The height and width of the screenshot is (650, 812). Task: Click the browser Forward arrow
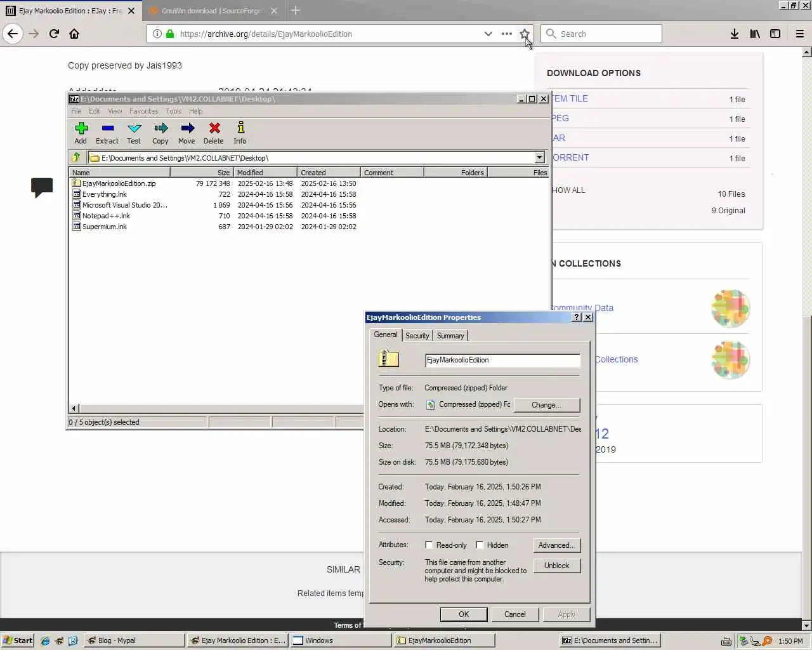(x=34, y=34)
